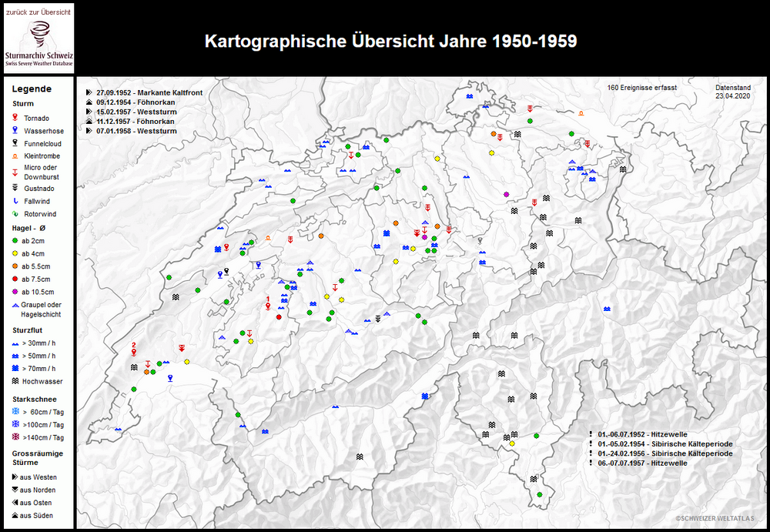Open event '01.-06.07.1952 - Hitzewelle'
Viewport: 770px width, 532px height.
(x=642, y=434)
